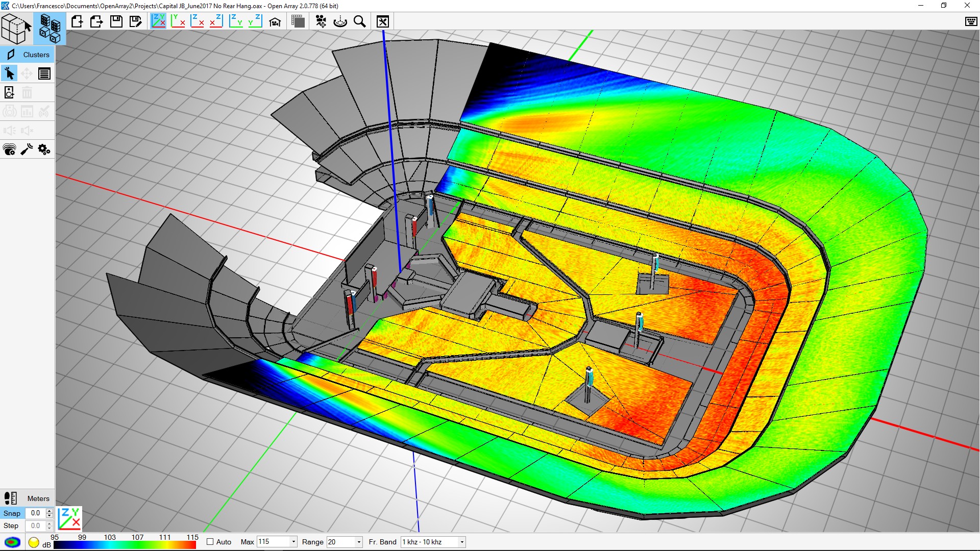Open SPL mapping calculation settings icon
This screenshot has width=980, height=551.
pos(9,149)
